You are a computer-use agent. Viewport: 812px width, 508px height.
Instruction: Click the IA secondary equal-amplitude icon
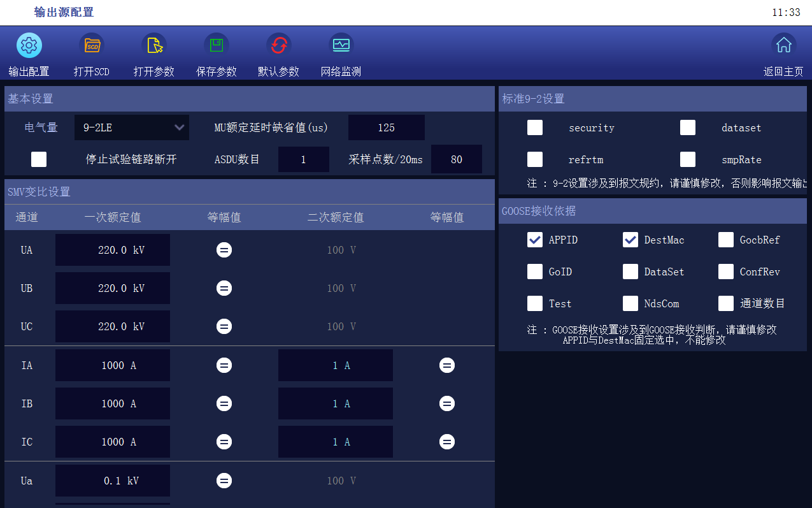447,365
